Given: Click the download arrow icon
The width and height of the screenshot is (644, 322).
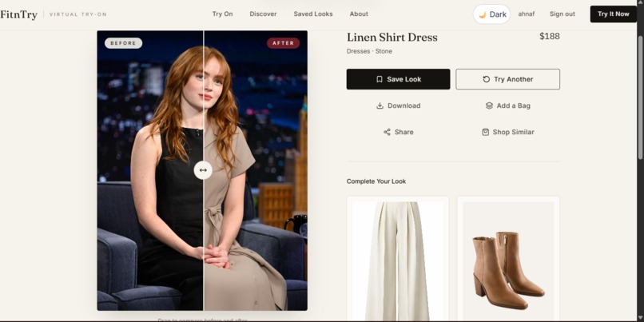Looking at the screenshot, I should (x=380, y=105).
